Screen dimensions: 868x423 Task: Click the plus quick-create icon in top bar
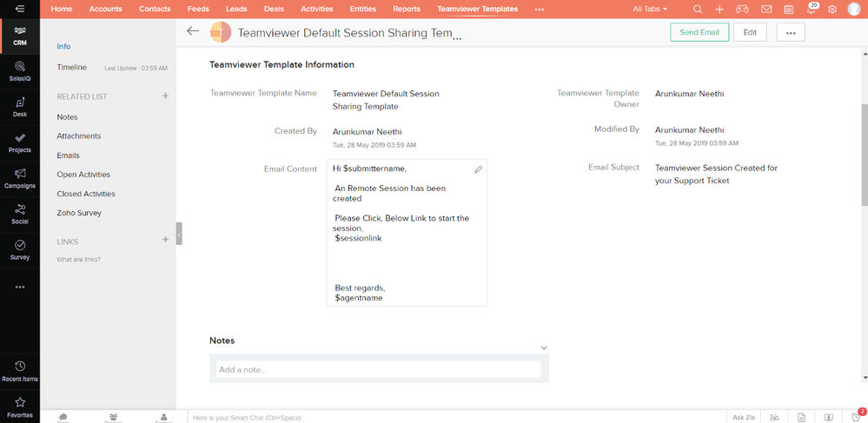(719, 9)
